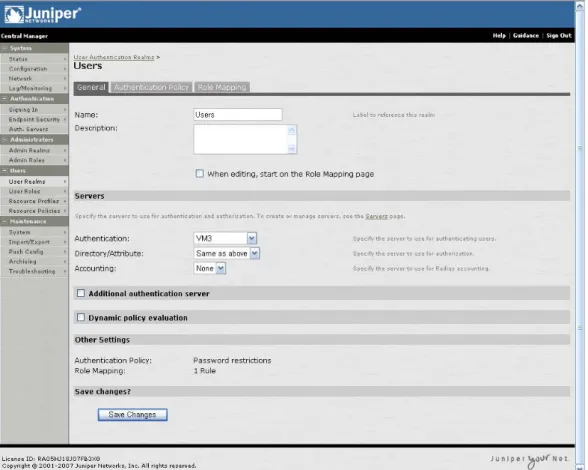Enable start on Role Mapping page
Viewport: 588px width, 470px height.
pyautogui.click(x=200, y=173)
